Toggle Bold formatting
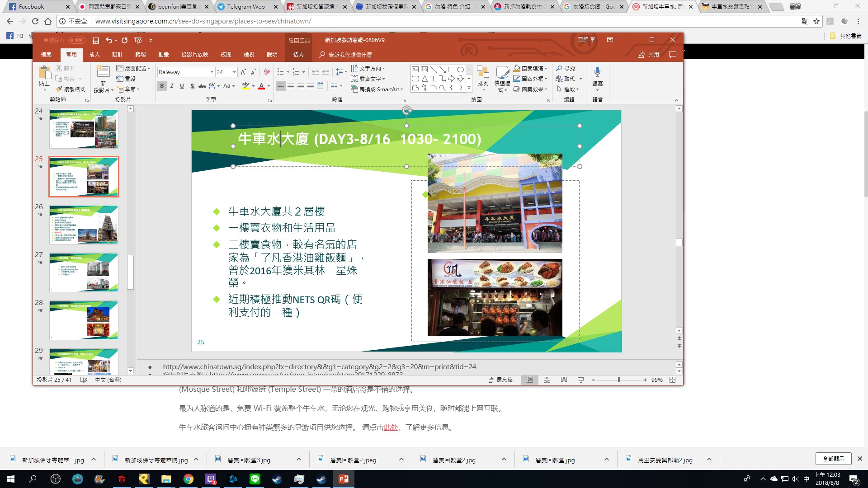868x488 pixels. pyautogui.click(x=162, y=86)
